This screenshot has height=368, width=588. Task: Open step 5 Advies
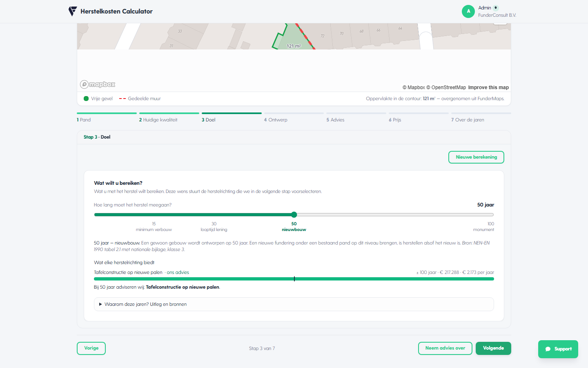click(x=356, y=117)
